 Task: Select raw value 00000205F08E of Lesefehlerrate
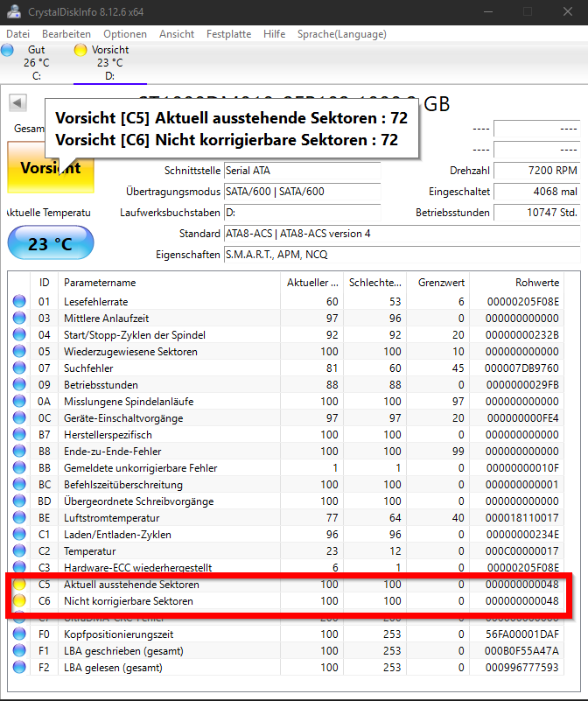click(522, 302)
